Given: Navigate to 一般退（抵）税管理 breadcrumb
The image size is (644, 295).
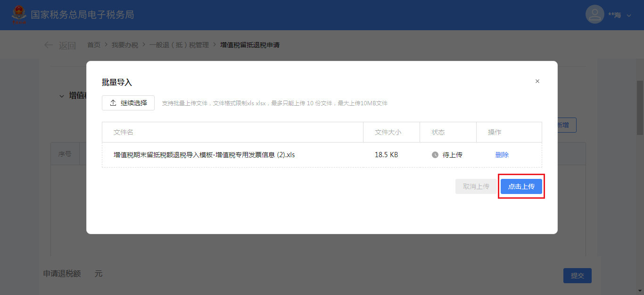Looking at the screenshot, I should pyautogui.click(x=179, y=45).
